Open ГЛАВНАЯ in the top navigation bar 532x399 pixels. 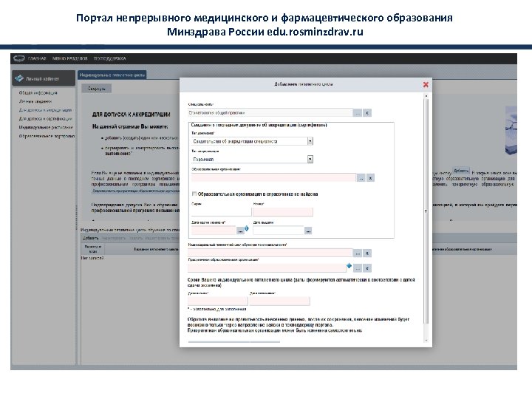(37, 58)
